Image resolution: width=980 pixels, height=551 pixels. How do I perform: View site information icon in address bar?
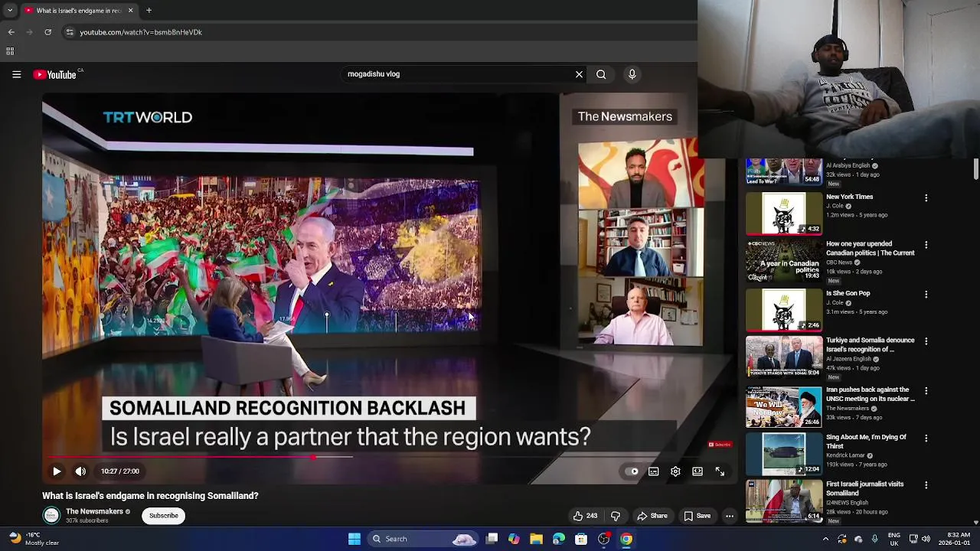coord(70,32)
